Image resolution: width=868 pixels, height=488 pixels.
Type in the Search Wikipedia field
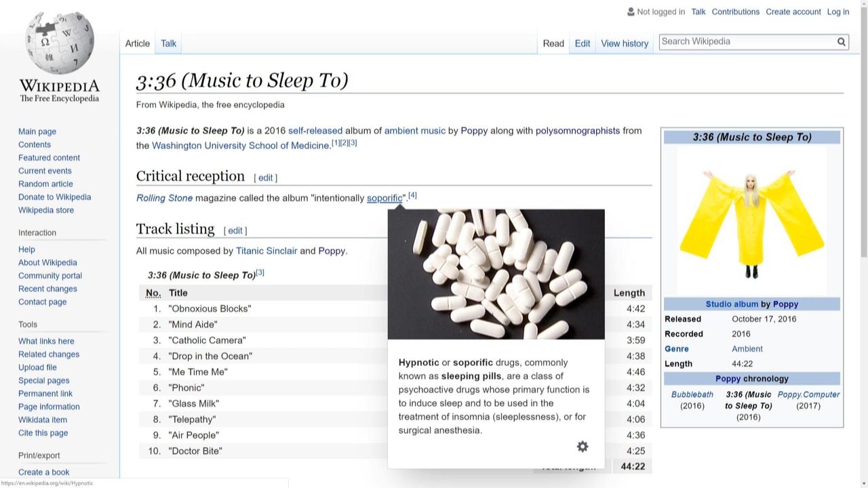(746, 42)
